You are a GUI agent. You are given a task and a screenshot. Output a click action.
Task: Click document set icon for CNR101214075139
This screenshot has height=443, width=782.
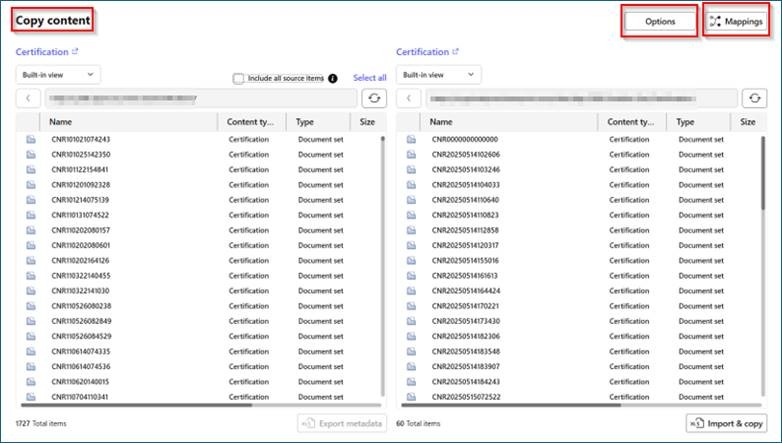click(31, 200)
